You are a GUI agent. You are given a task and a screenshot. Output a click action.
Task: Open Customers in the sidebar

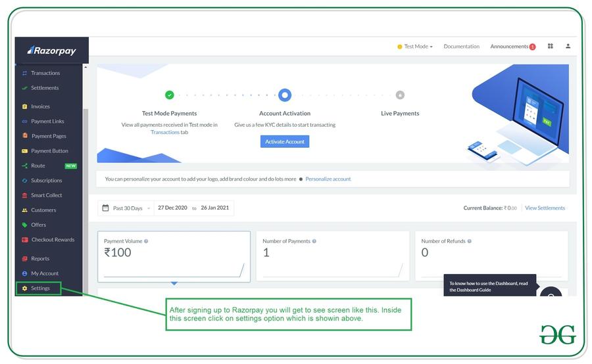click(43, 210)
